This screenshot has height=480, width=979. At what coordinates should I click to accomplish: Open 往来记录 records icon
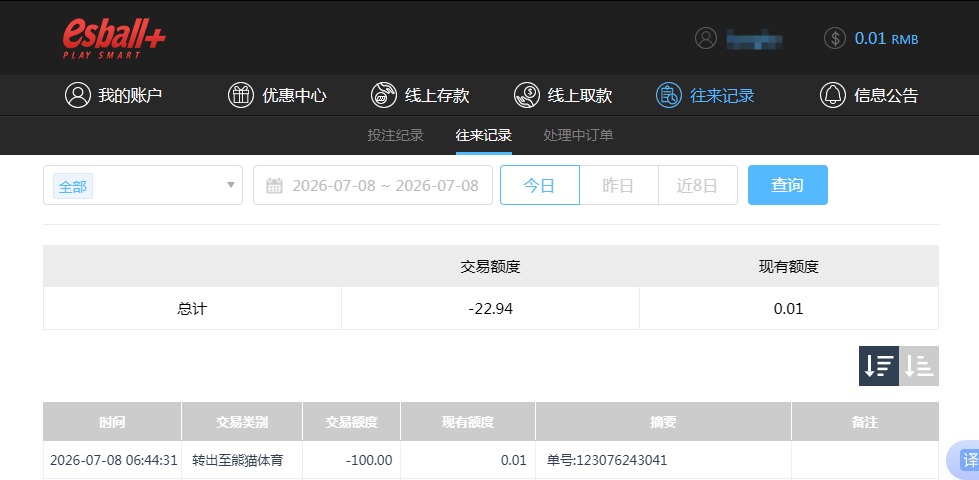tap(669, 96)
